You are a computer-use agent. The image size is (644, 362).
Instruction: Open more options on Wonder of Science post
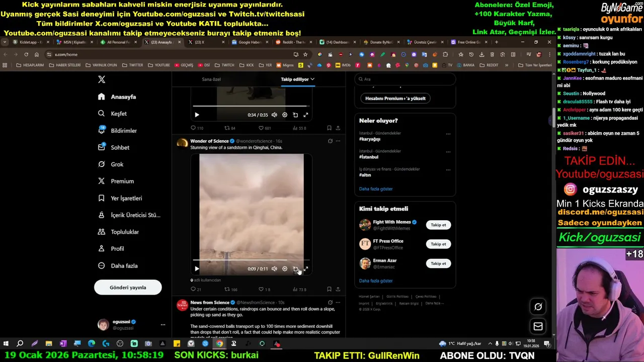pyautogui.click(x=338, y=141)
